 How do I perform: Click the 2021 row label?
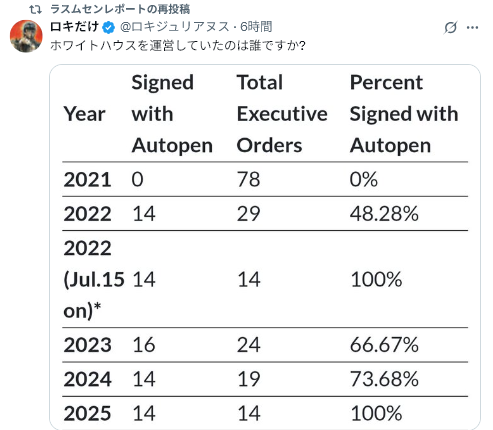point(87,179)
